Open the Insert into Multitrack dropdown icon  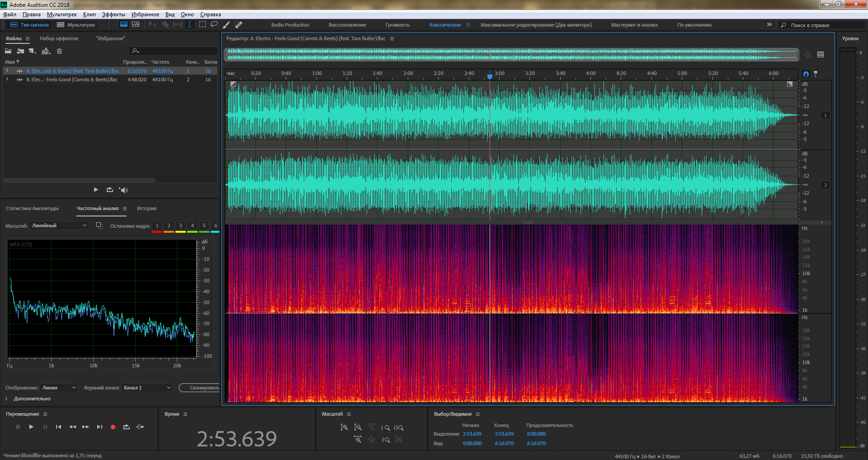(46, 51)
